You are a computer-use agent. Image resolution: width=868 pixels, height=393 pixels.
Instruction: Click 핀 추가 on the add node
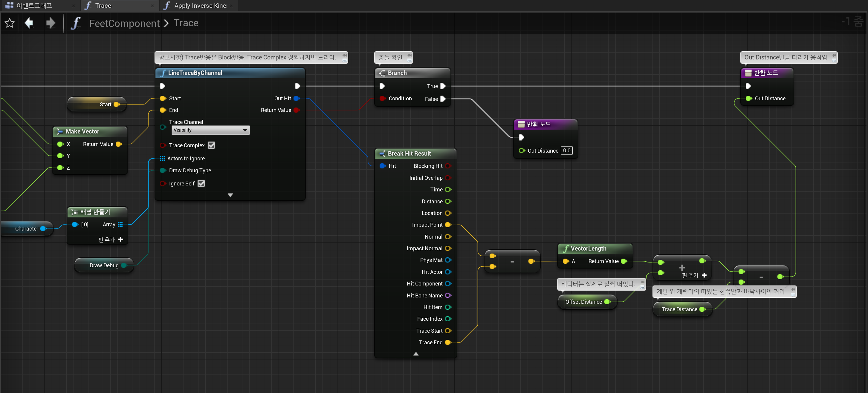point(694,275)
